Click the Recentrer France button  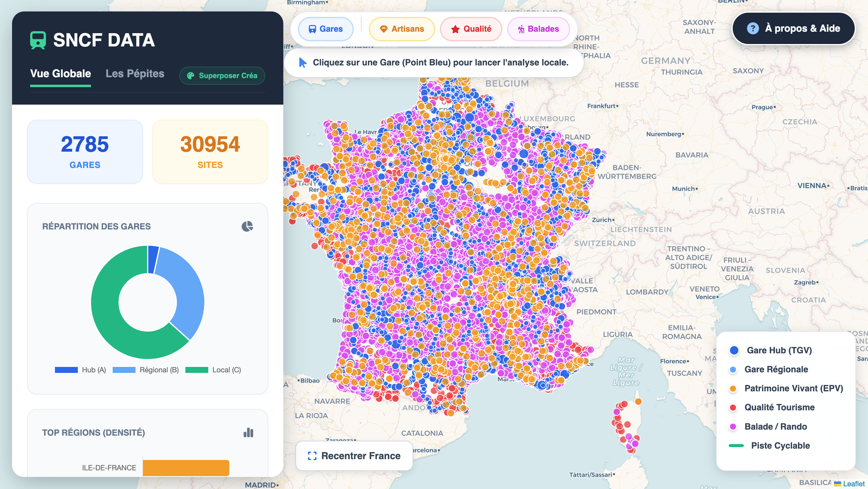(x=354, y=456)
